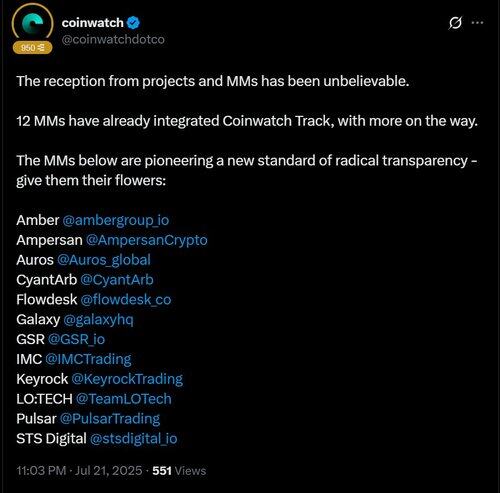Click the gold 950 score badge
Image resolution: width=500 pixels, height=493 pixels.
tap(33, 48)
